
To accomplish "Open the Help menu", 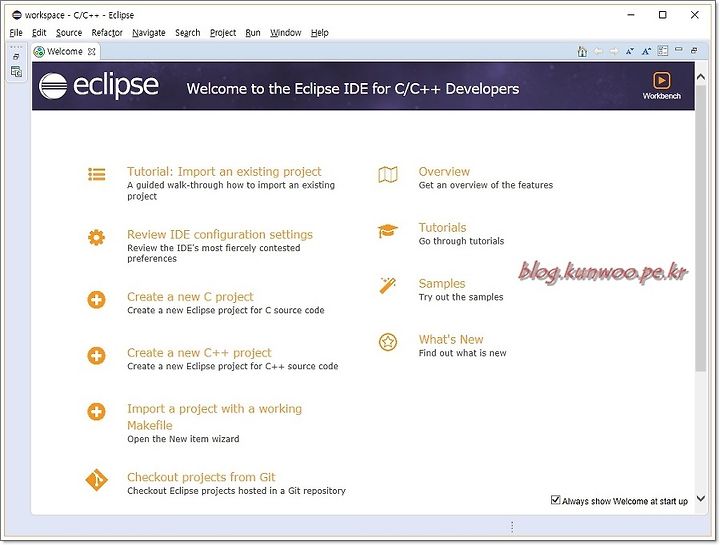I will click(x=320, y=33).
